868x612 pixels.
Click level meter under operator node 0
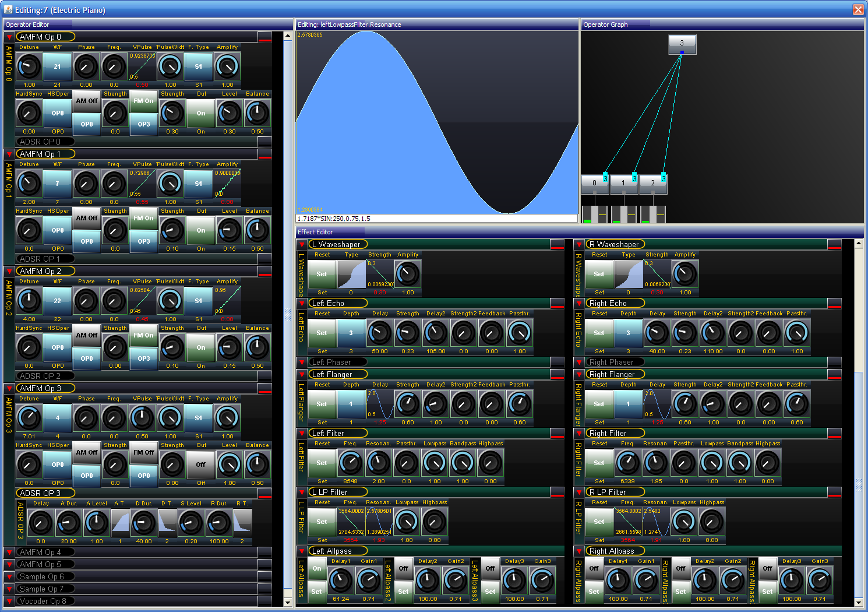(x=594, y=214)
